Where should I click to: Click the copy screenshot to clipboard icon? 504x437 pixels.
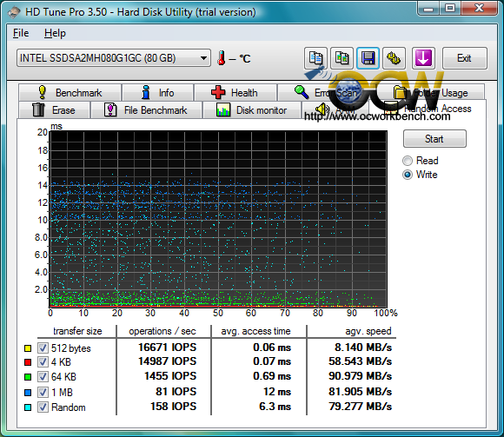point(342,58)
